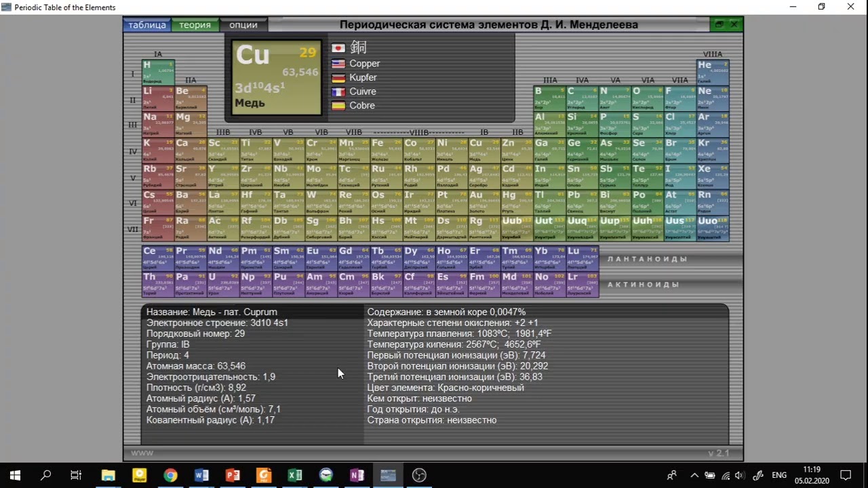This screenshot has width=868, height=488.
Task: Select the Hydrogen (H) element cell
Action: pyautogui.click(x=158, y=72)
